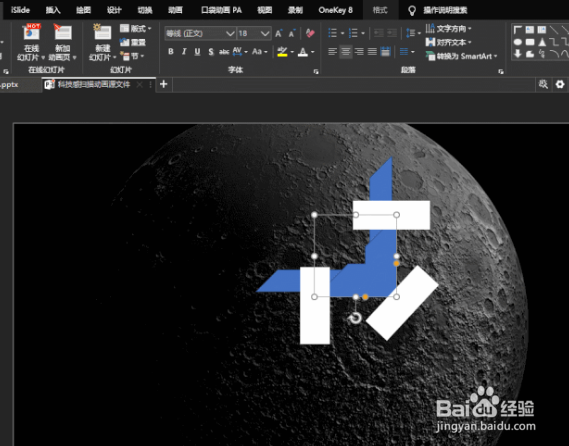Viewport: 569px width, 446px height.
Task: Click the 重置 reset slide button
Action: [x=133, y=42]
